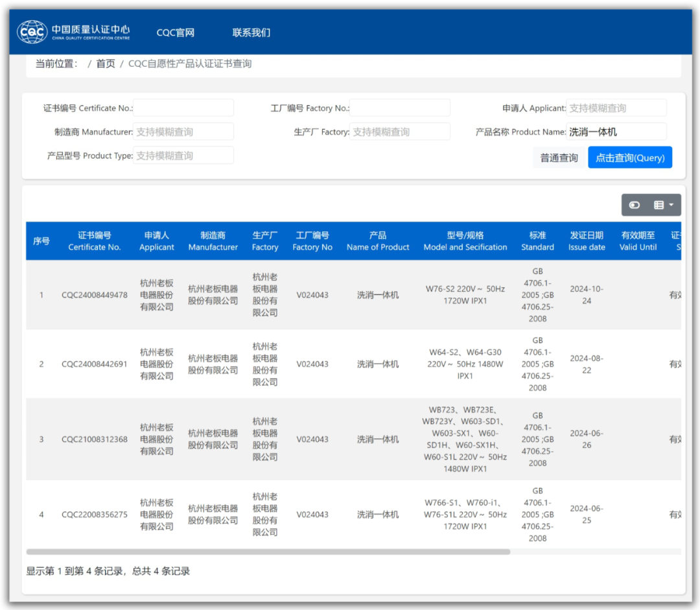Viewport: 700px width, 610px height.
Task: Focus the Certificate No. input field
Action: 183,108
